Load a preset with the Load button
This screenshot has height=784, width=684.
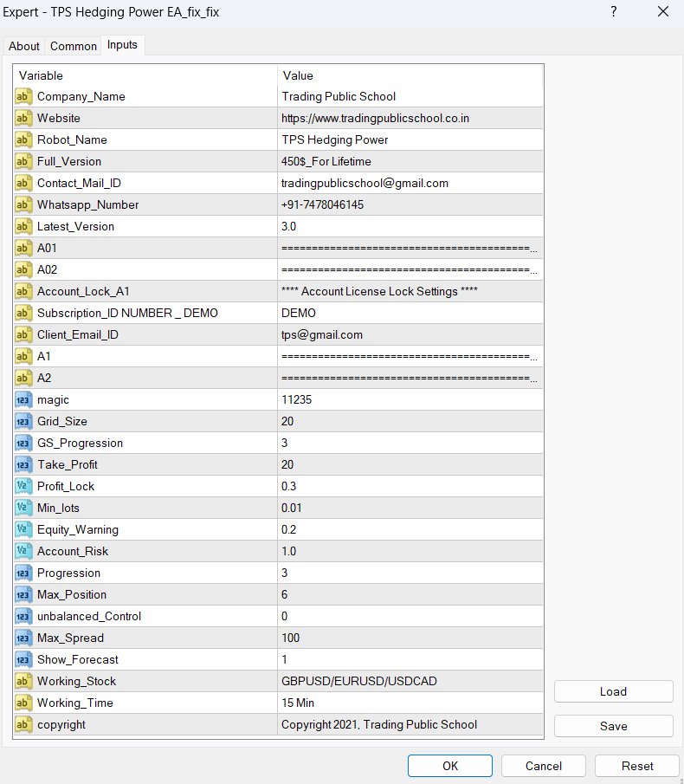coord(613,691)
